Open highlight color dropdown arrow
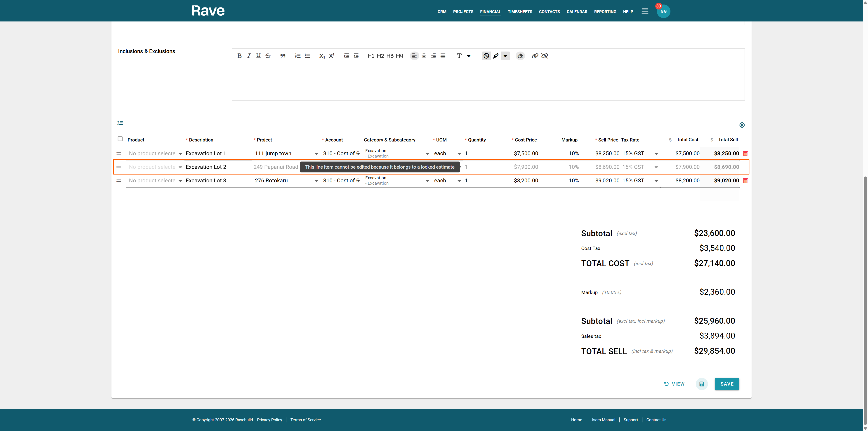 click(x=505, y=56)
